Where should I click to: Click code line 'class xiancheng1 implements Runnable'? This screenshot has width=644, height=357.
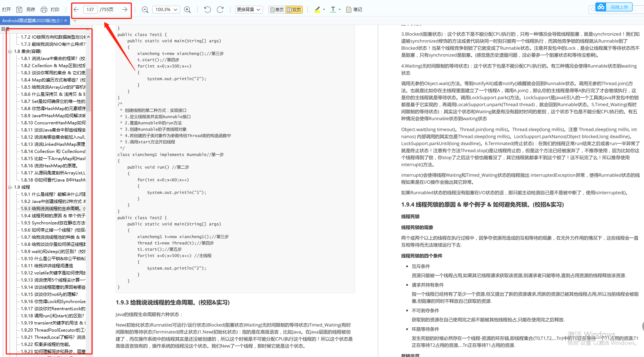[x=170, y=155]
